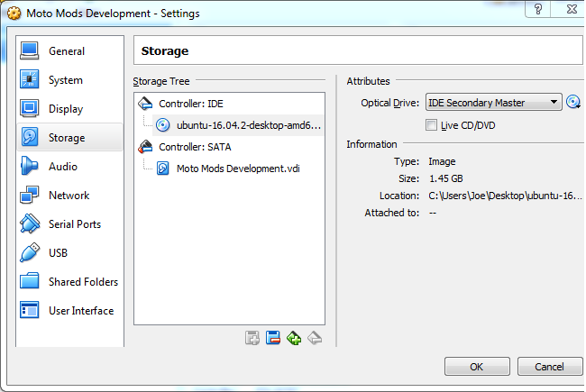Click the System chip icon
Viewport: 586px width, 392px height.
pos(29,79)
